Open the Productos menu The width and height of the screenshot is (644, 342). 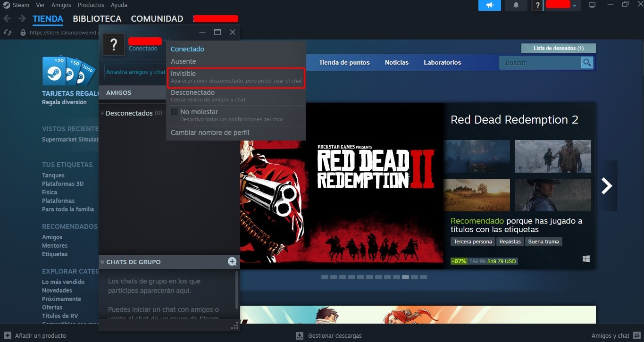pos(91,5)
